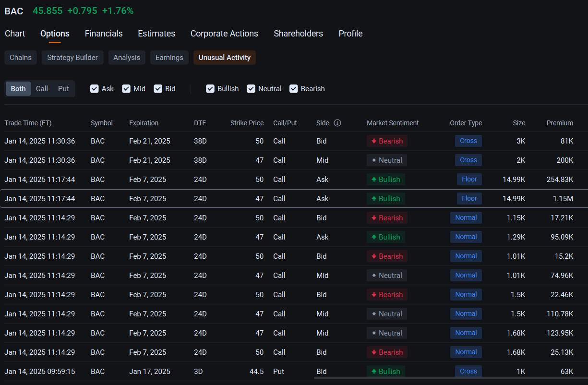The height and width of the screenshot is (385, 588).
Task: Sort by Expiration column header
Action: [144, 123]
